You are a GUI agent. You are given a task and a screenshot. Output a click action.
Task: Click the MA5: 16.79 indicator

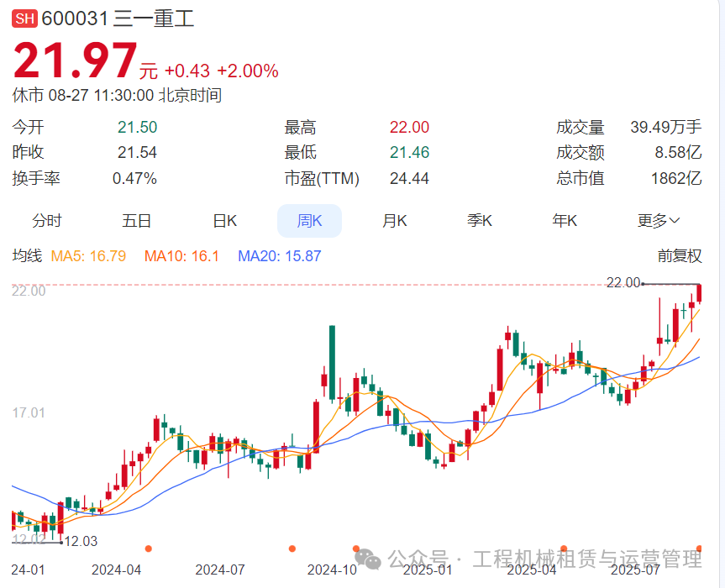[x=88, y=255]
